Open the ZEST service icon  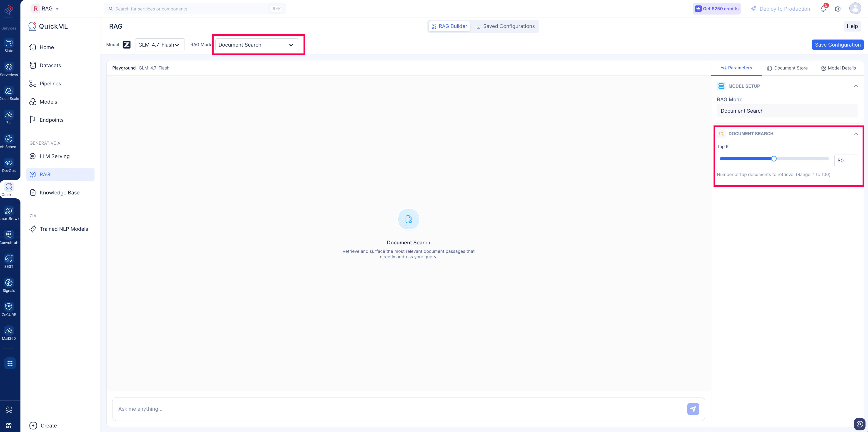point(9,259)
